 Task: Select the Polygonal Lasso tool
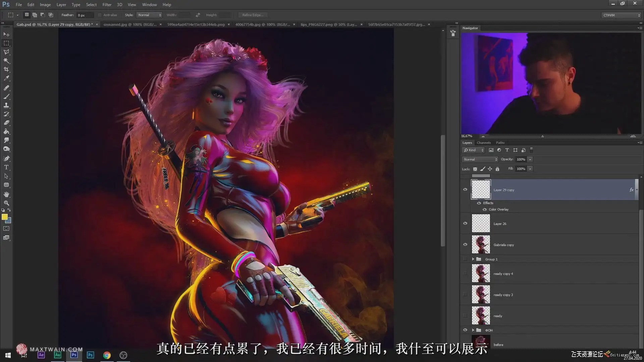tap(6, 52)
